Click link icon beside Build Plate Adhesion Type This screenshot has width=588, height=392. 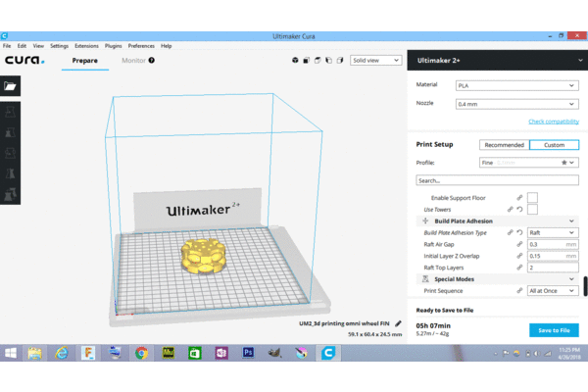point(510,232)
